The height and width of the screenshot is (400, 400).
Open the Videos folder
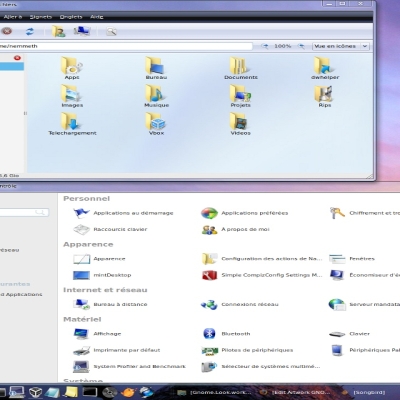click(240, 124)
